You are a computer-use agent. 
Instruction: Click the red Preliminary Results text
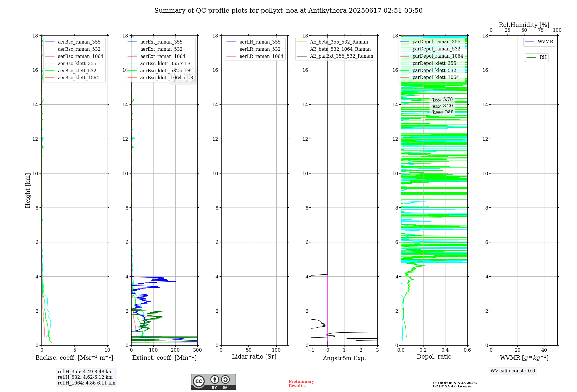tap(301, 384)
